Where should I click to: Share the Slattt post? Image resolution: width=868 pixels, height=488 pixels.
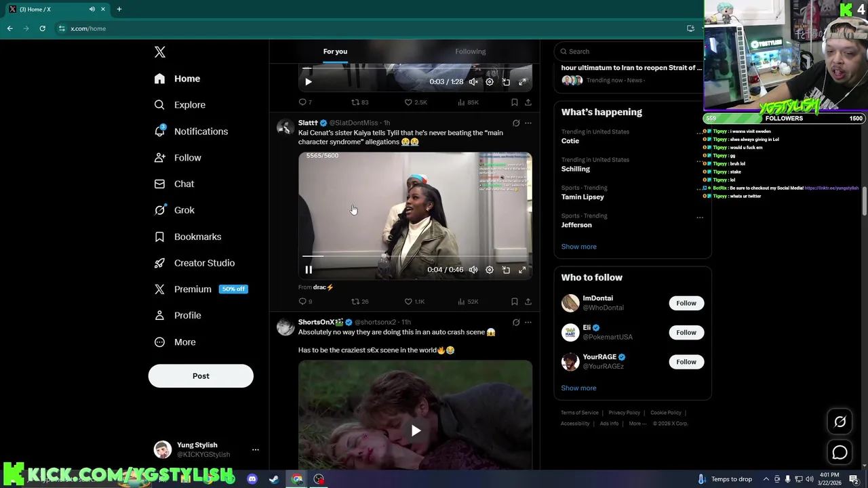tap(528, 302)
